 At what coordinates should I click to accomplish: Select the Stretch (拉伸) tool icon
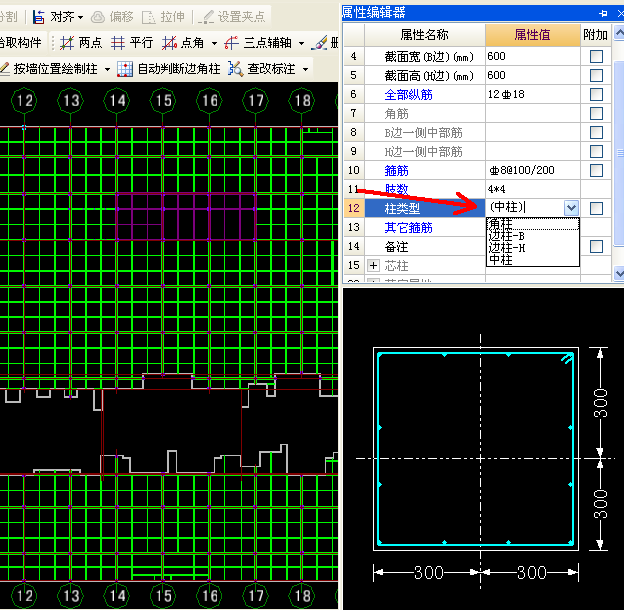[x=149, y=17]
